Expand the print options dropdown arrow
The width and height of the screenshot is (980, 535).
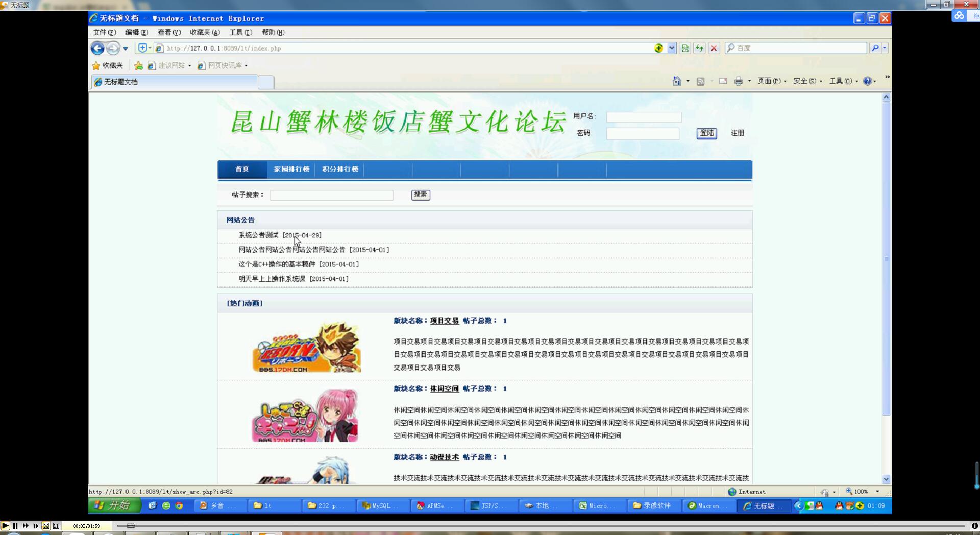(749, 81)
